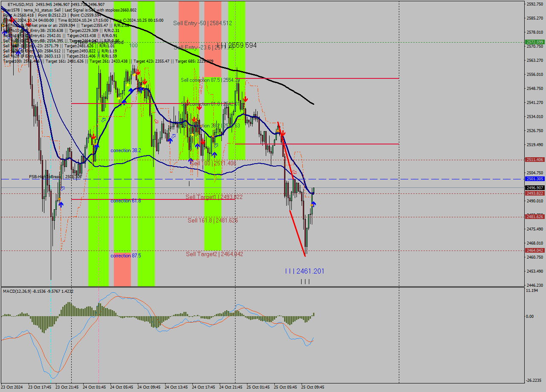The width and height of the screenshot is (546, 392).
Task: Click the '24 Oct 01:45' time label
Action: (94, 387)
